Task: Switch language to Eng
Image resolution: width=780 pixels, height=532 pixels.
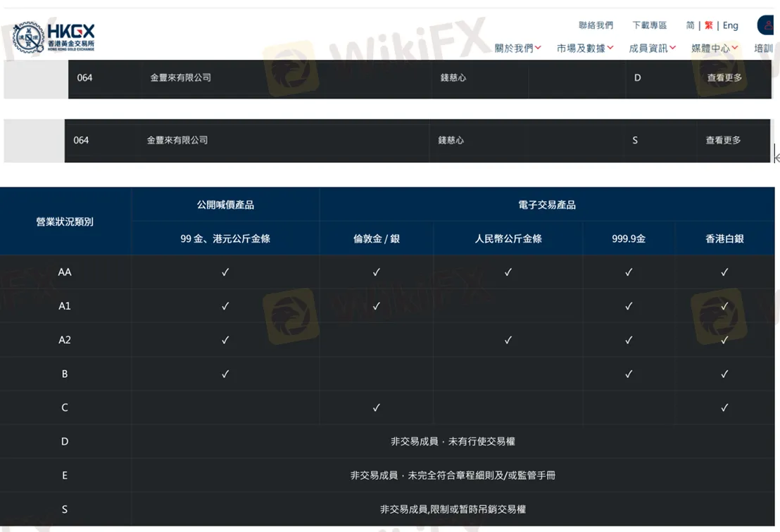Action: point(731,25)
